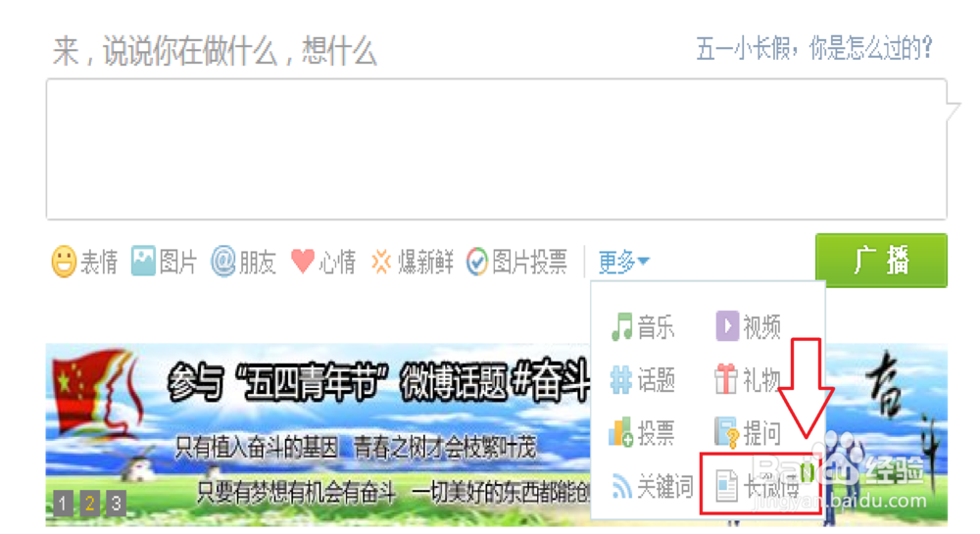
Task: Open 关键词 keyword menu entry
Action: 652,486
